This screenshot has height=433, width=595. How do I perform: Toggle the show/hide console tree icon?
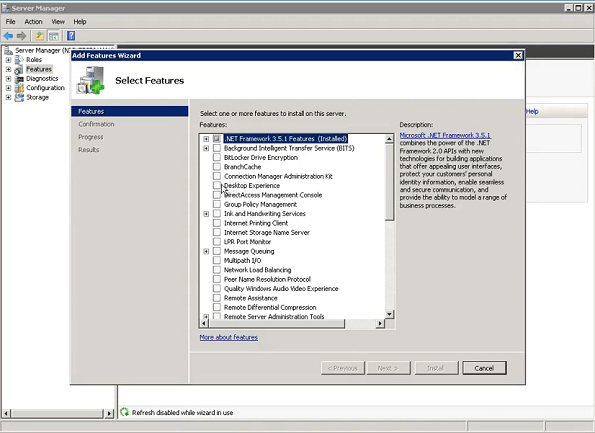coord(54,36)
